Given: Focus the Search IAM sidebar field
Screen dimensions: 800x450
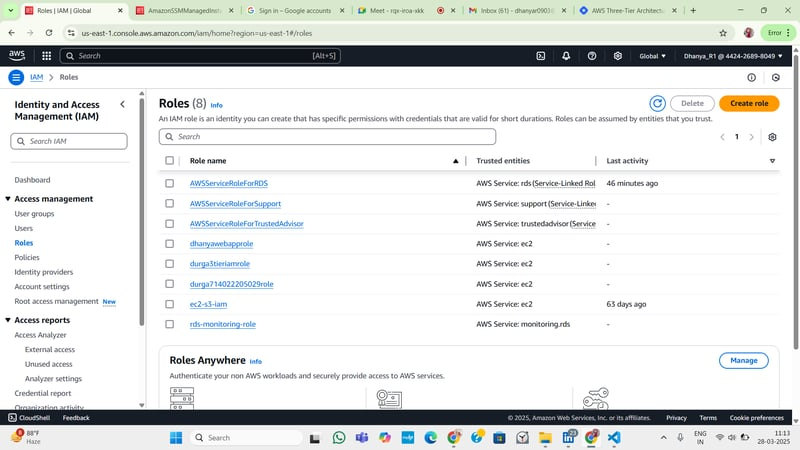Looking at the screenshot, I should click(69, 141).
